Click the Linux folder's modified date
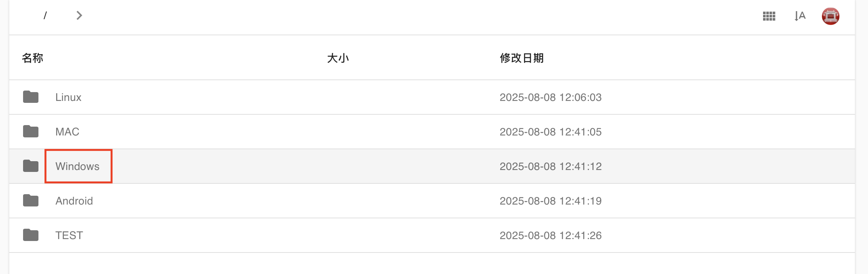Viewport: 868px width, 274px height. (550, 97)
